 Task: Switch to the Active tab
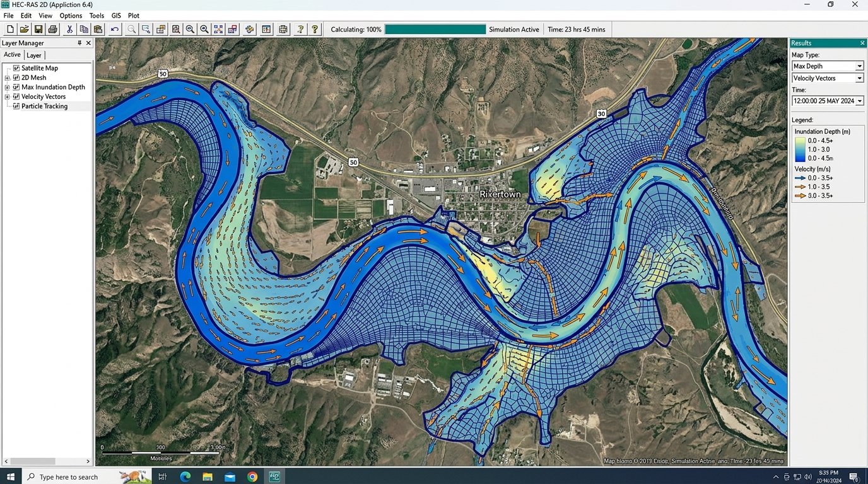click(12, 55)
